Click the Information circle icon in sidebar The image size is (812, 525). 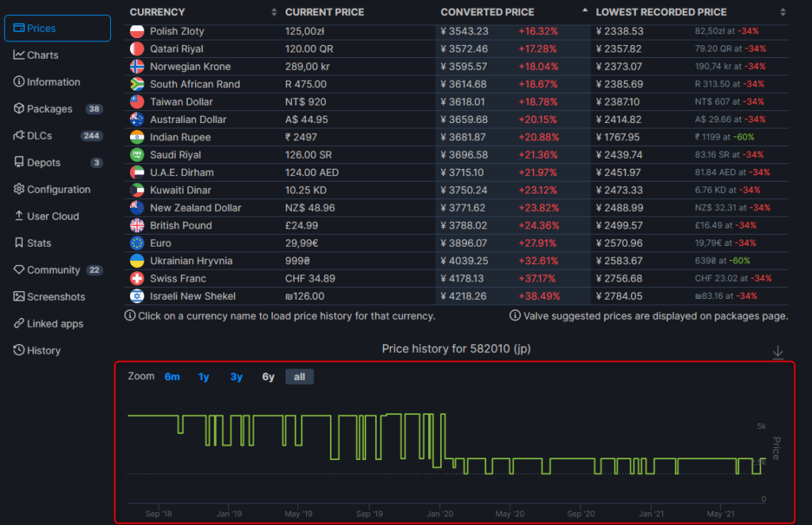click(x=19, y=82)
